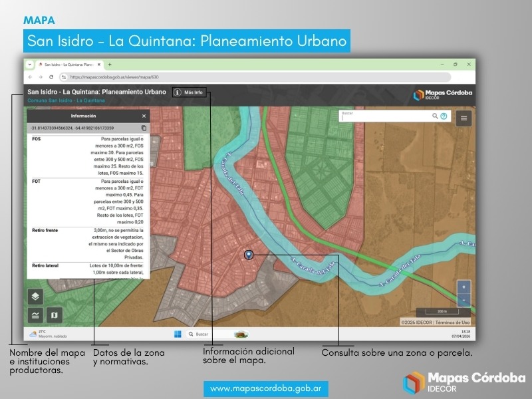
Task: Click the legend button below layers
Action: click(36, 315)
